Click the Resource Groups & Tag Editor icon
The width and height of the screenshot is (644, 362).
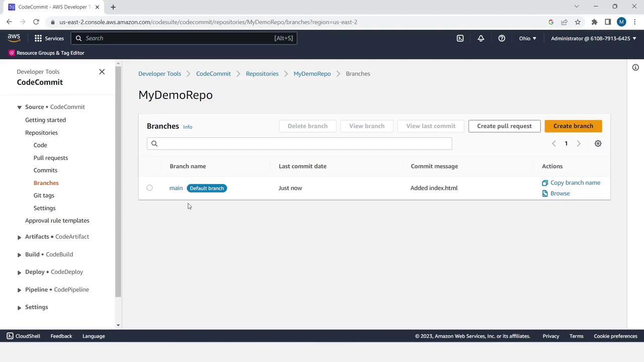[x=12, y=53]
